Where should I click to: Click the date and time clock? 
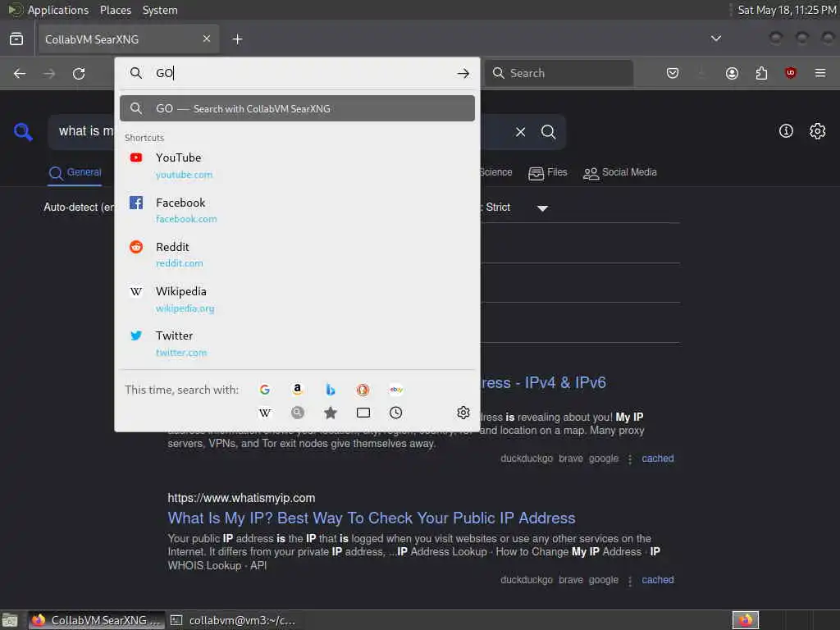(x=787, y=10)
